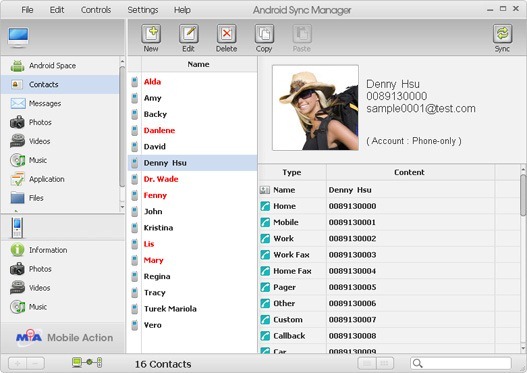Screen dimensions: 527x373
Task: Click Denny Hsu's contact photo
Action: pos(315,108)
